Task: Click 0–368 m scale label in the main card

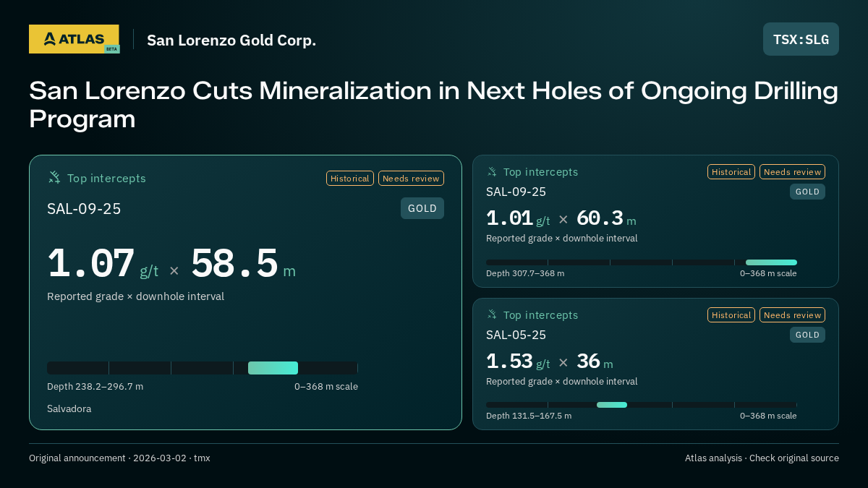Action: point(326,386)
